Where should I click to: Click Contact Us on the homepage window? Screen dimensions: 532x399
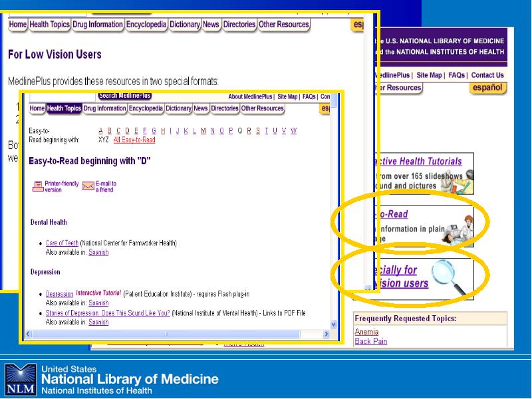coord(487,75)
